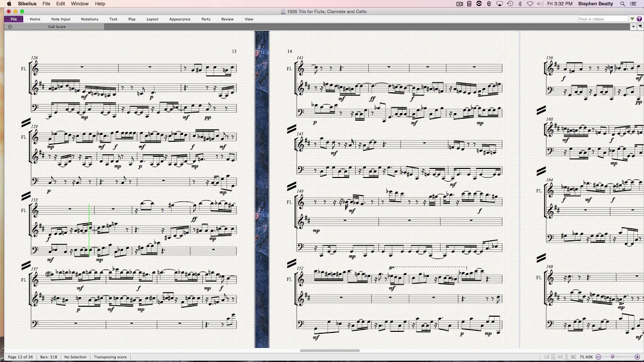Click the Stephen Beatty user menu

(x=595, y=4)
